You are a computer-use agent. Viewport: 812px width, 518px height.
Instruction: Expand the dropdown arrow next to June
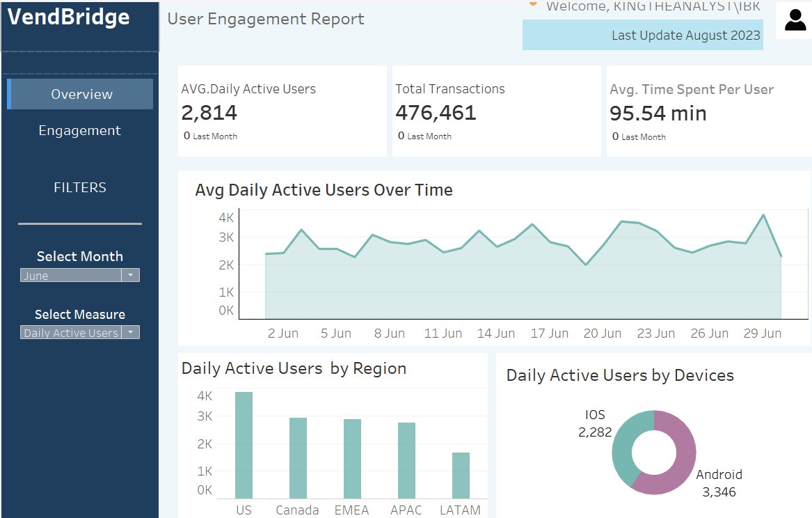(130, 275)
